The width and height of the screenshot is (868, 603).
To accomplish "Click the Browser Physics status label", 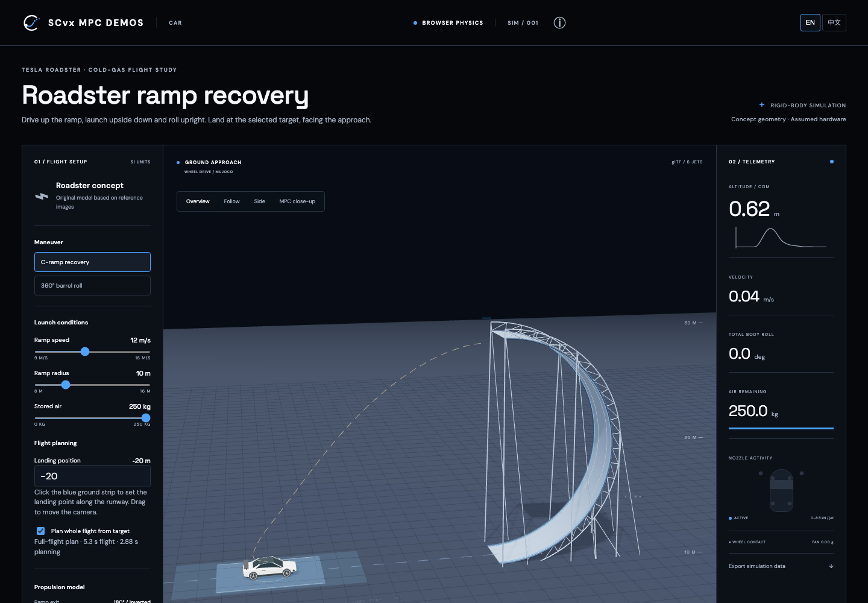I will 453,23.
